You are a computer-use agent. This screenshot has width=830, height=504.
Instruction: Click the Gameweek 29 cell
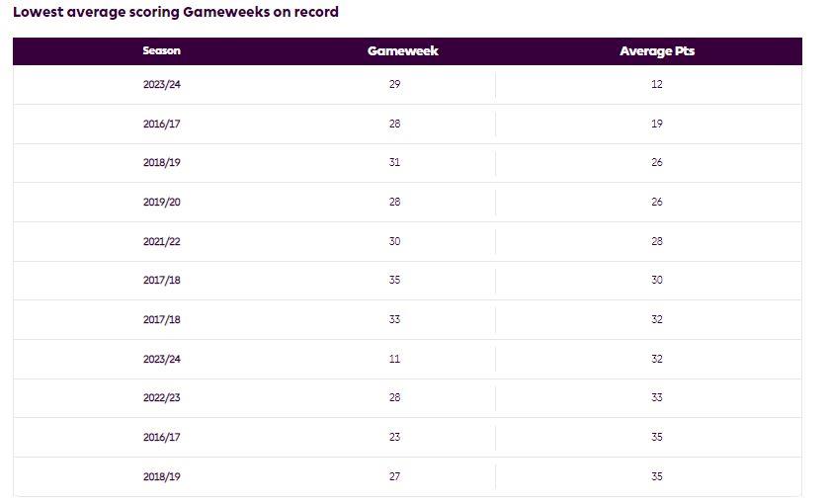click(x=395, y=84)
